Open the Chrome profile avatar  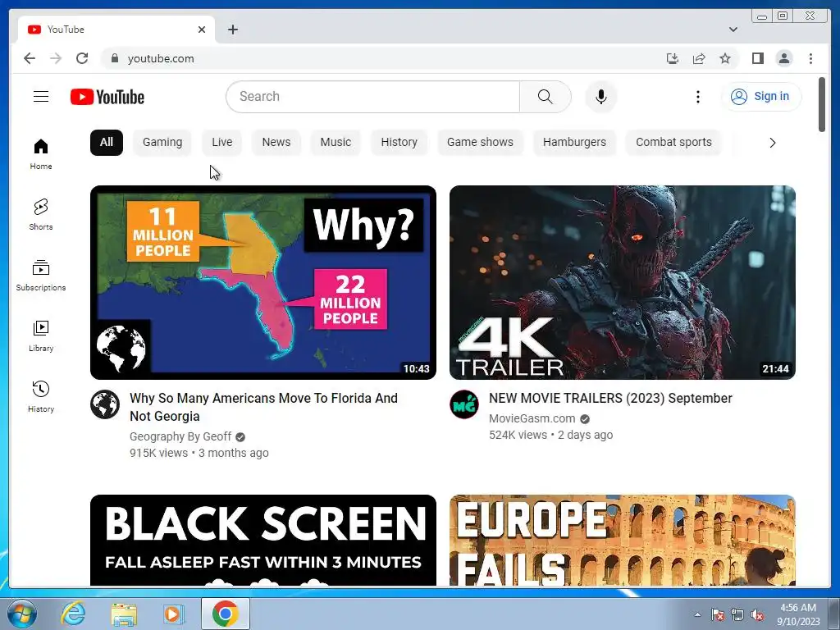click(783, 58)
